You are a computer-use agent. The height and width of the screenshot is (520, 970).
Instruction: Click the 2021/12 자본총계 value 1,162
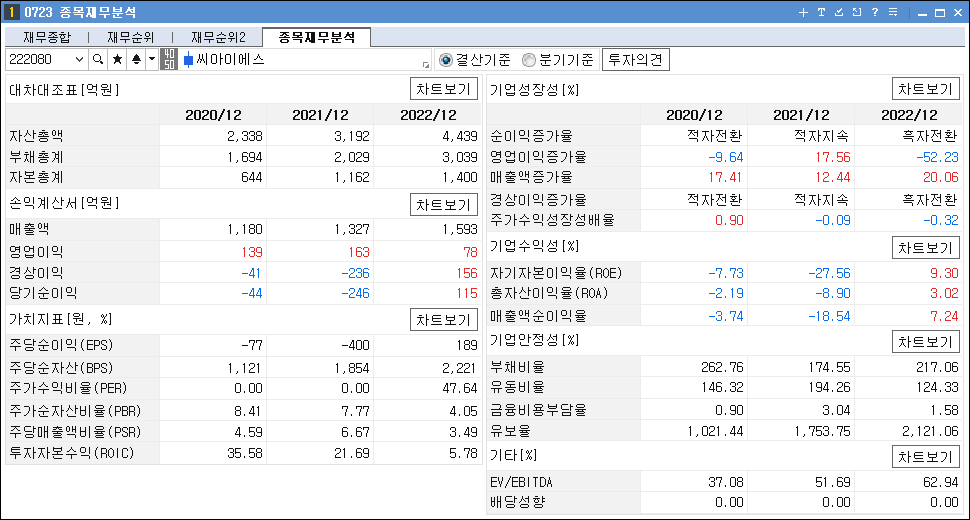[351, 177]
